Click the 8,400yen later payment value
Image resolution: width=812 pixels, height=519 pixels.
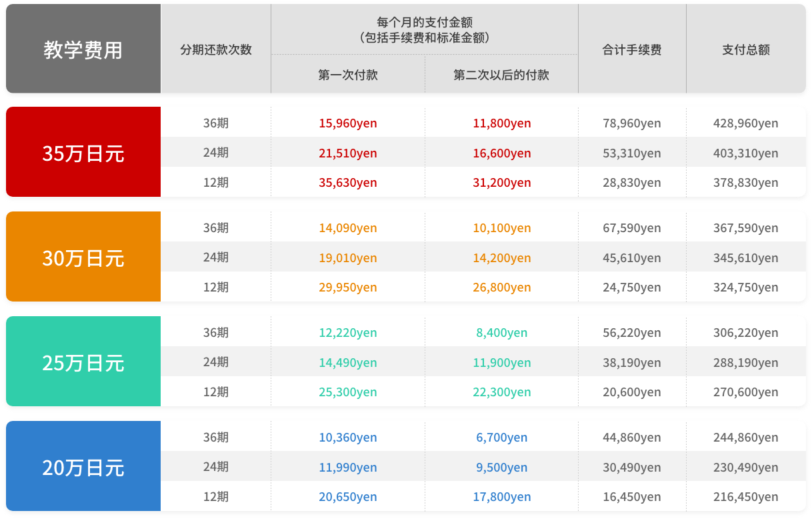[x=502, y=333]
